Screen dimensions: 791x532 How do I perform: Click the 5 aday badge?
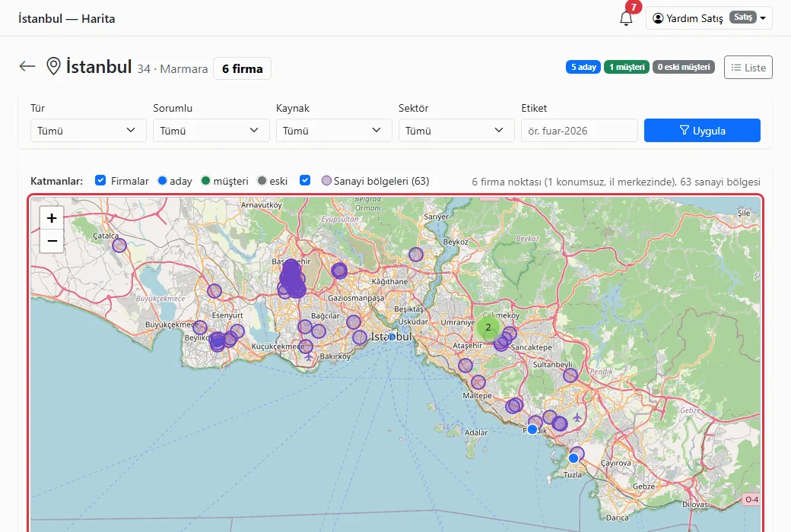point(583,67)
